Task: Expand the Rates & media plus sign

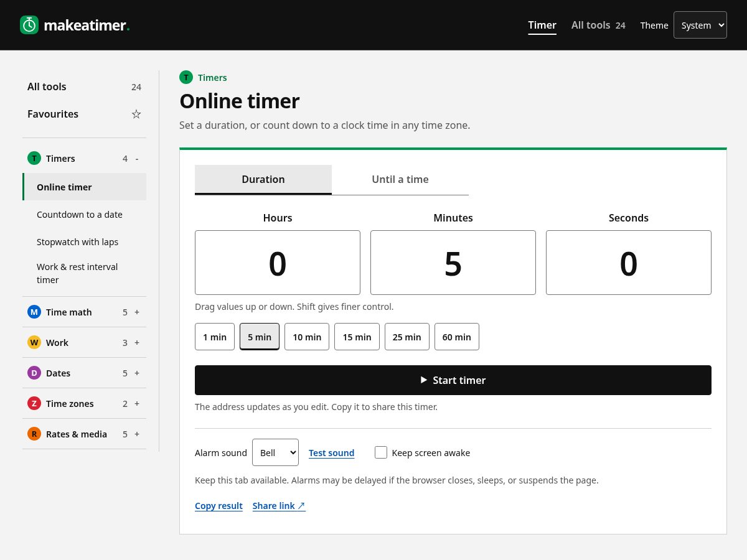Action: pyautogui.click(x=137, y=434)
